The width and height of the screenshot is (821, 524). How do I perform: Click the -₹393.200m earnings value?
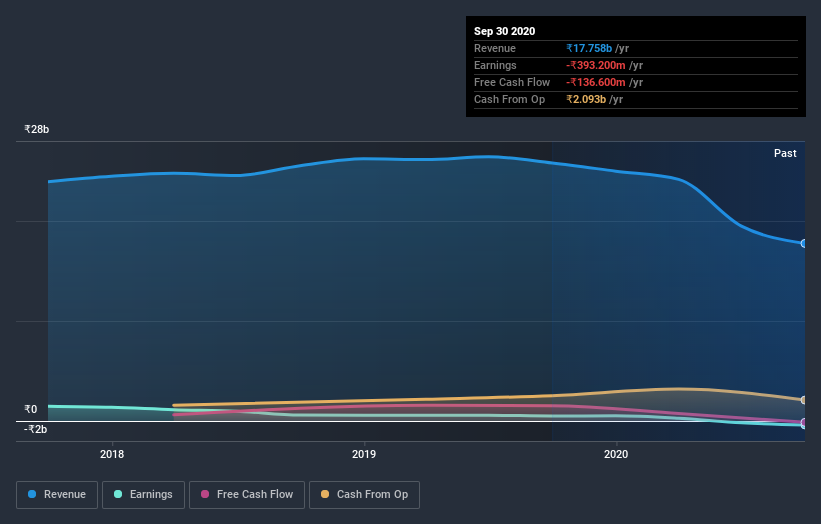pos(596,65)
